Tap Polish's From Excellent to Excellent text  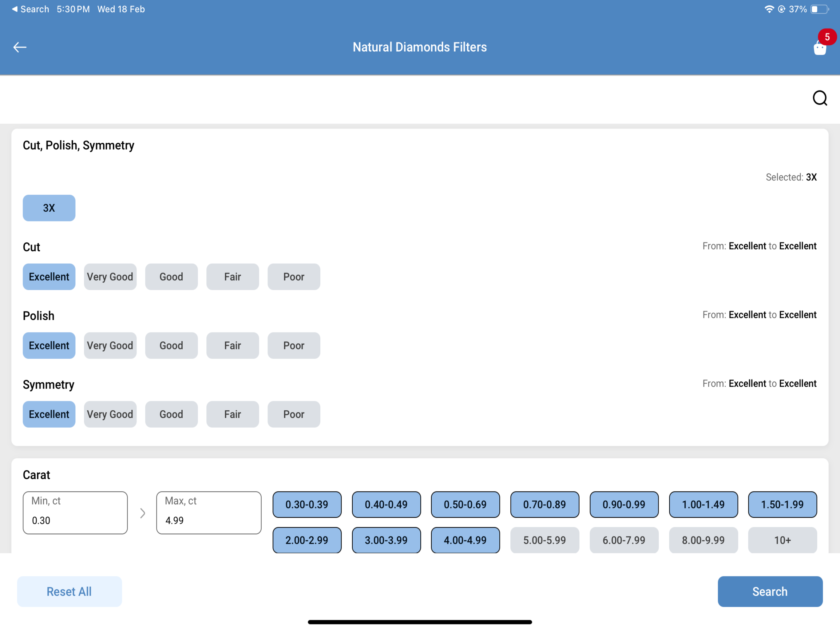point(759,315)
